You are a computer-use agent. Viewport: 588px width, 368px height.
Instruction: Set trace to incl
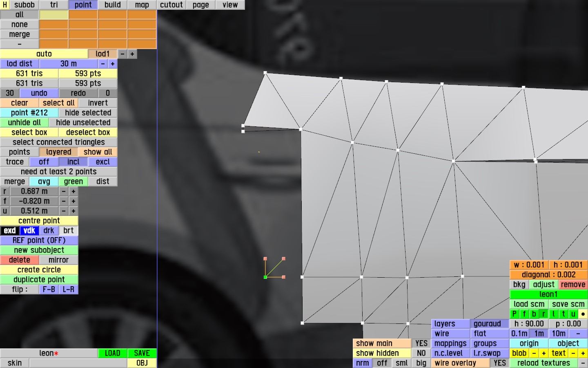pyautogui.click(x=73, y=162)
